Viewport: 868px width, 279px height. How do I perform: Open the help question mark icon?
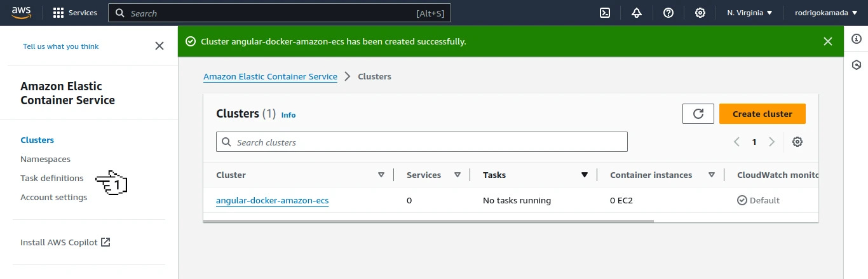coord(668,13)
